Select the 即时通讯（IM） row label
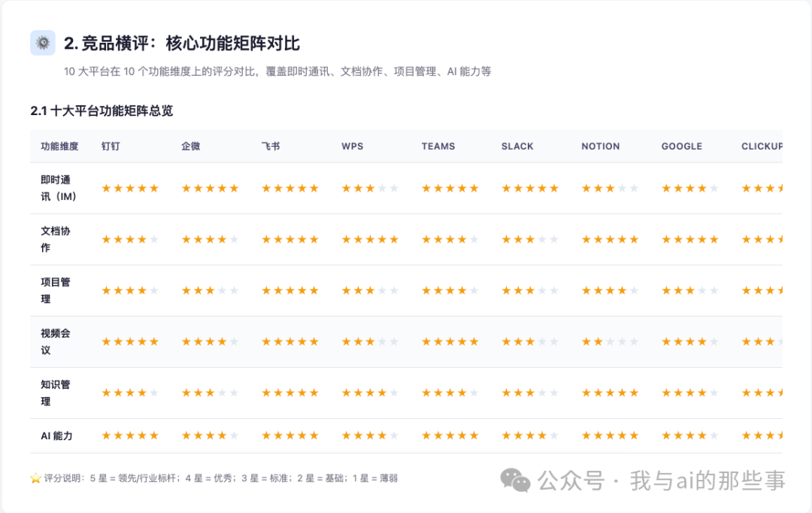 coord(59,188)
